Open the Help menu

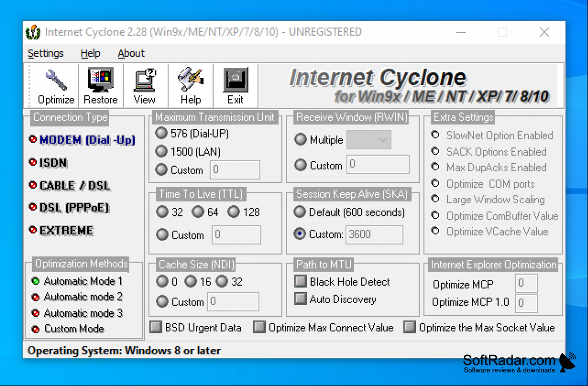click(90, 53)
